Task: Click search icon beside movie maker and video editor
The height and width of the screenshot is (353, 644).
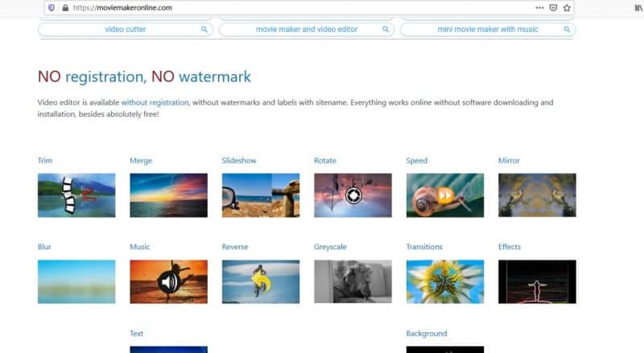Action: [x=386, y=29]
